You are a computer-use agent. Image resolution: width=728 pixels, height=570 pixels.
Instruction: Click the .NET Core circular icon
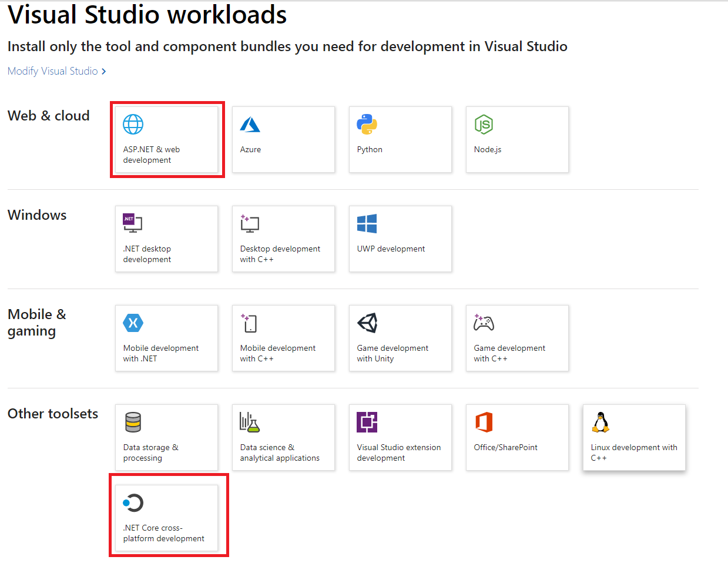coord(133,502)
